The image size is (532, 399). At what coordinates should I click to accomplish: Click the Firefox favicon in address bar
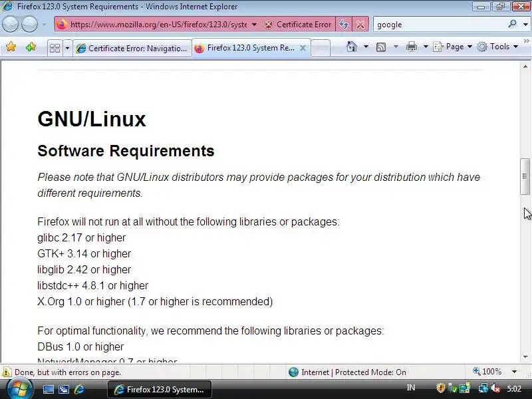click(62, 25)
